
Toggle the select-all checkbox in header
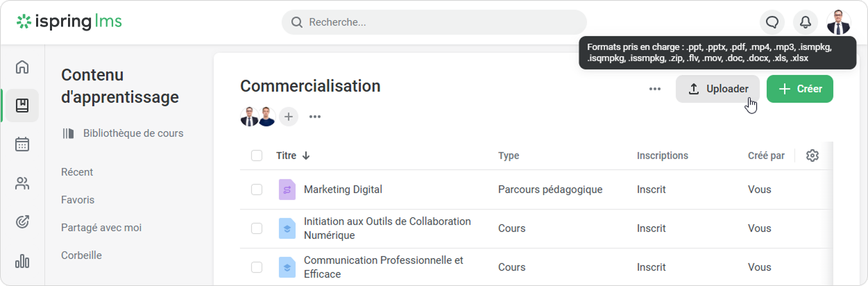(257, 155)
